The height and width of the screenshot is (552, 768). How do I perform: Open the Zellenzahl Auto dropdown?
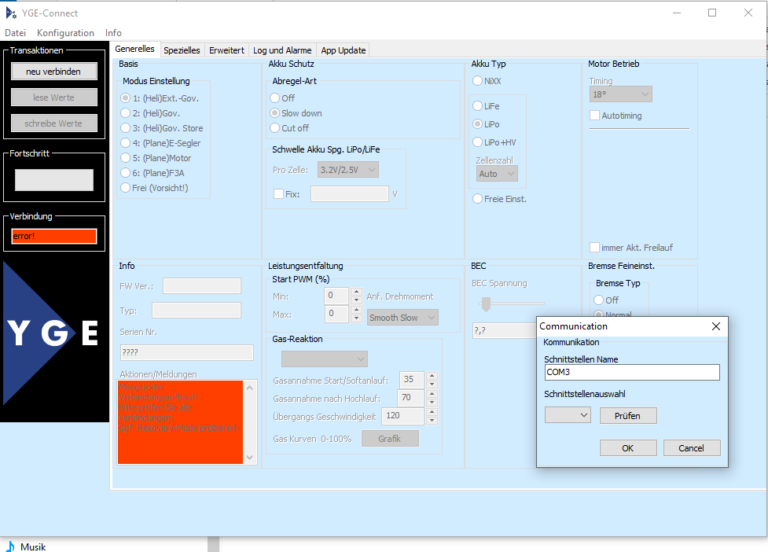click(x=497, y=173)
